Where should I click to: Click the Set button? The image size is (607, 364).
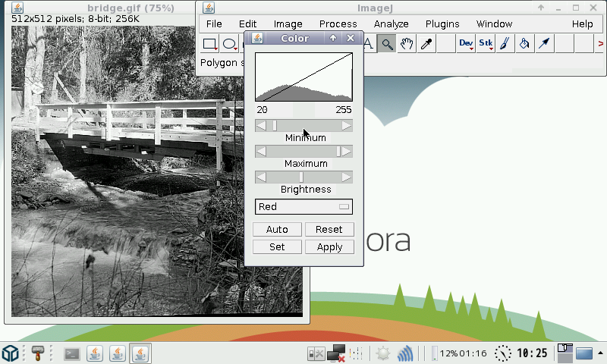tap(277, 246)
